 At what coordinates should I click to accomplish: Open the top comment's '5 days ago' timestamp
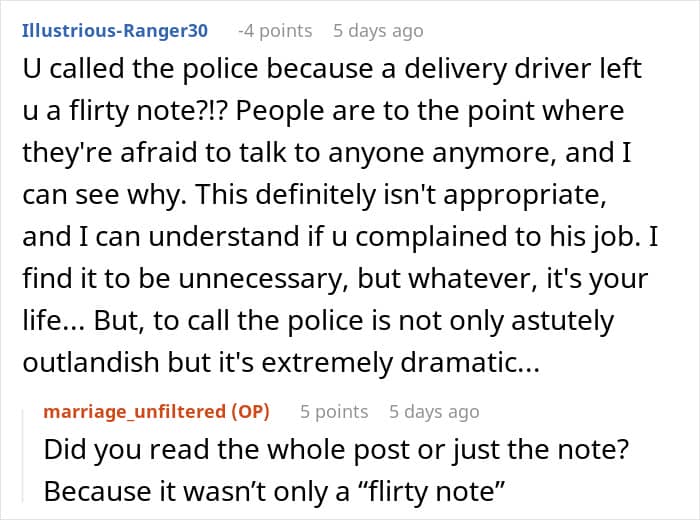pyautogui.click(x=378, y=30)
